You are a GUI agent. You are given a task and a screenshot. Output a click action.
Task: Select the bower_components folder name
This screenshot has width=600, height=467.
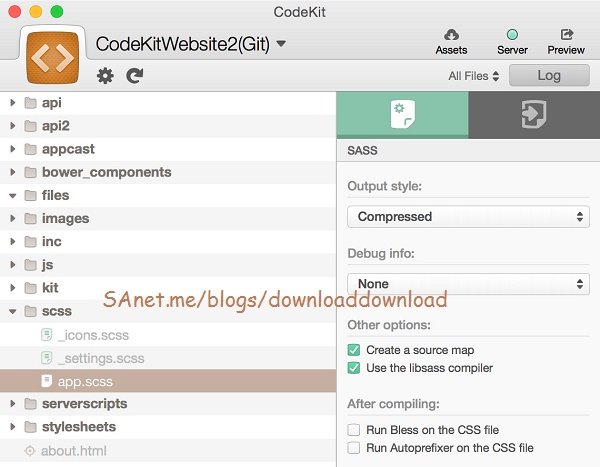107,172
